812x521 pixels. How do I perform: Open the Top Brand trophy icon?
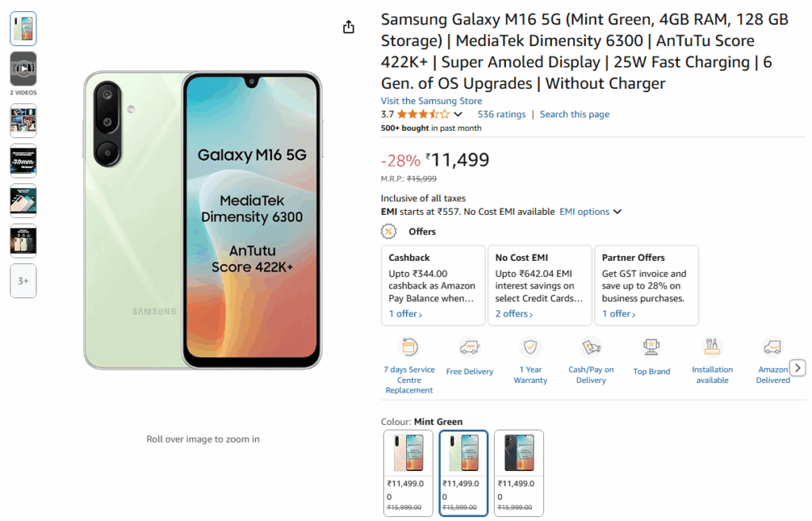click(x=652, y=347)
